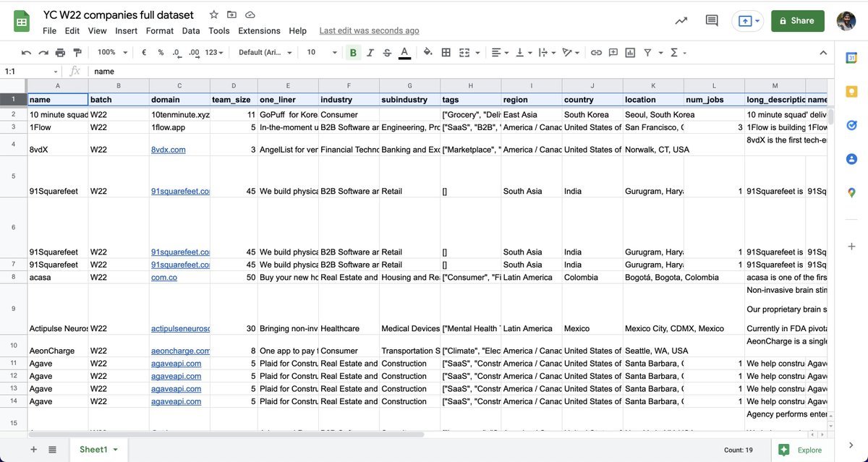The width and height of the screenshot is (868, 462).
Task: Open the Insert menu
Action: click(127, 31)
